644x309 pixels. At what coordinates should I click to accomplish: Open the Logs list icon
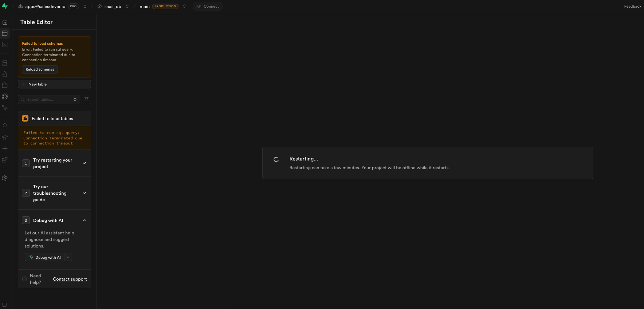pyautogui.click(x=5, y=148)
